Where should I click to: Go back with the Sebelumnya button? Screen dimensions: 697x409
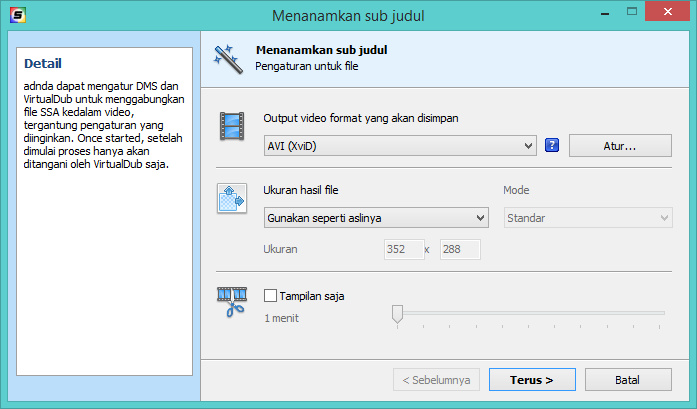436,380
